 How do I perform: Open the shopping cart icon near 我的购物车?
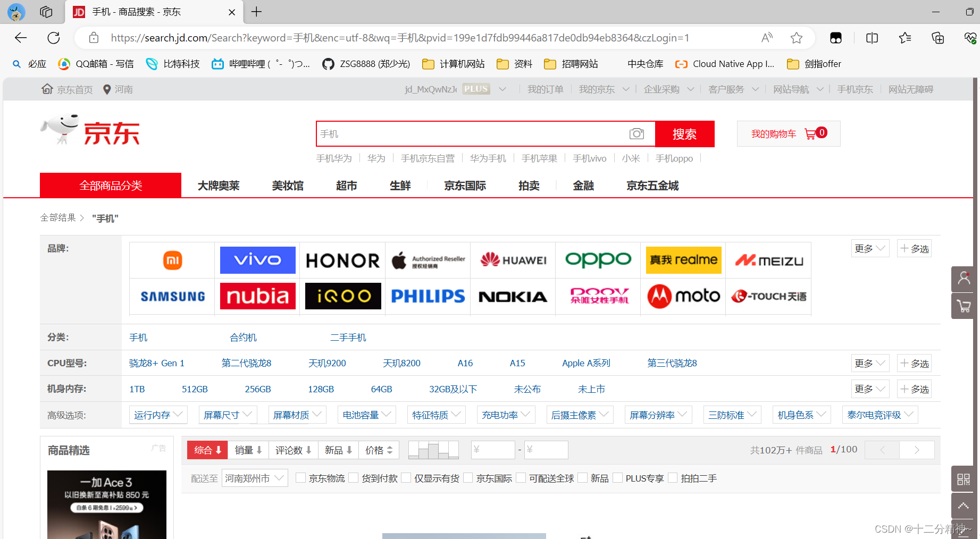(x=810, y=134)
